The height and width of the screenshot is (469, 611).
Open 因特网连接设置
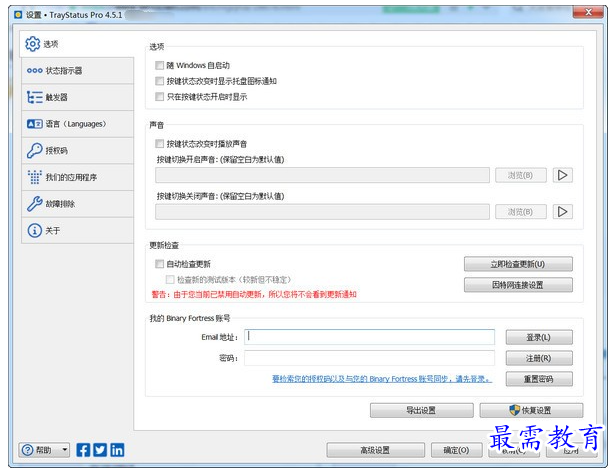[518, 285]
